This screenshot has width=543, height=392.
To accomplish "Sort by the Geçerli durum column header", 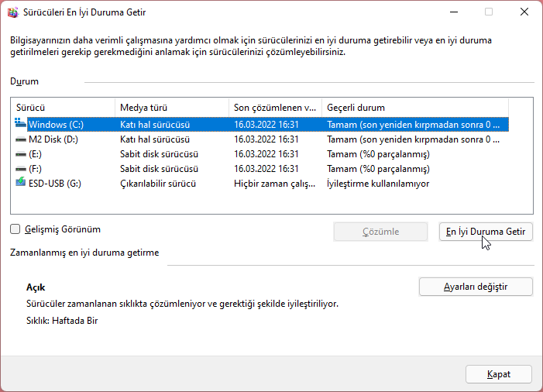I will 415,108.
